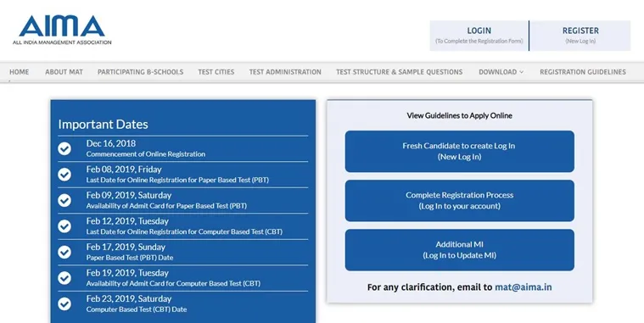This screenshot has width=644, height=323.
Task: Click View Guidelines to Apply Online
Action: point(460,115)
